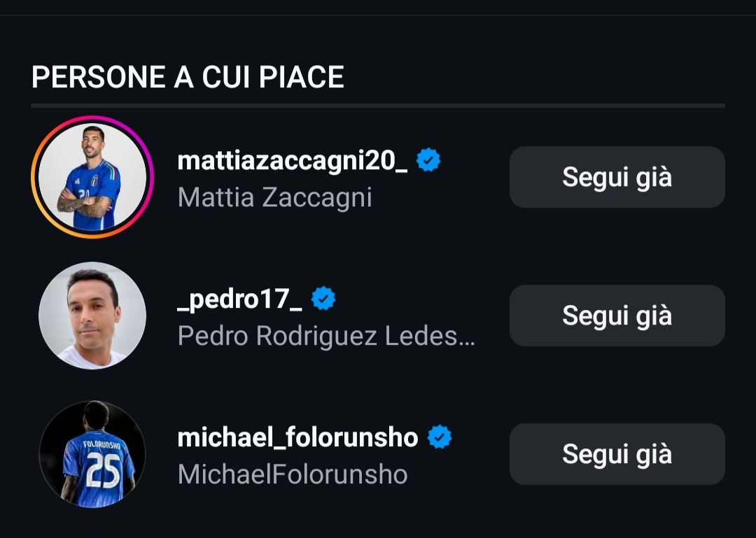Image resolution: width=756 pixels, height=538 pixels.
Task: Tap the 'Mattia Zaccagni' display name
Action: tap(274, 197)
